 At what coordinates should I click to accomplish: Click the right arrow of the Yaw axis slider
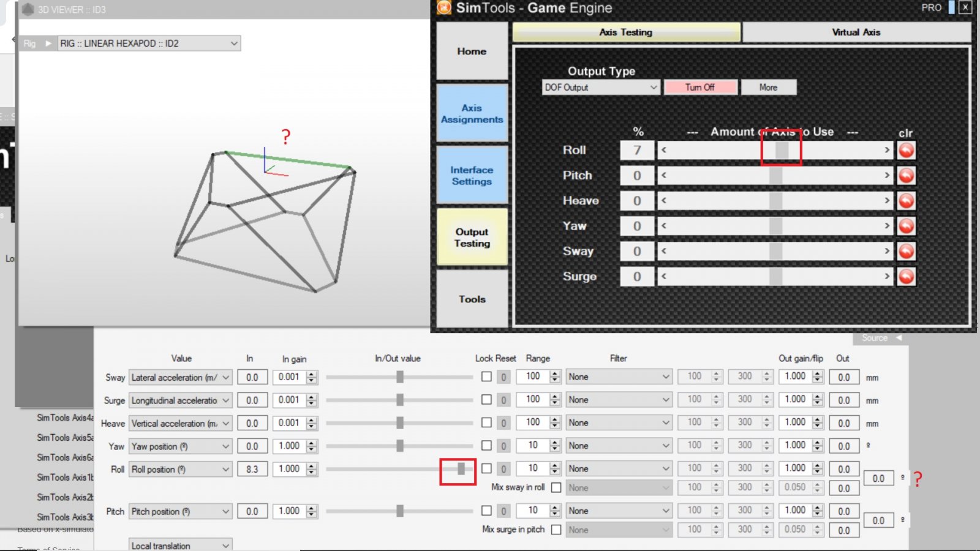(887, 226)
